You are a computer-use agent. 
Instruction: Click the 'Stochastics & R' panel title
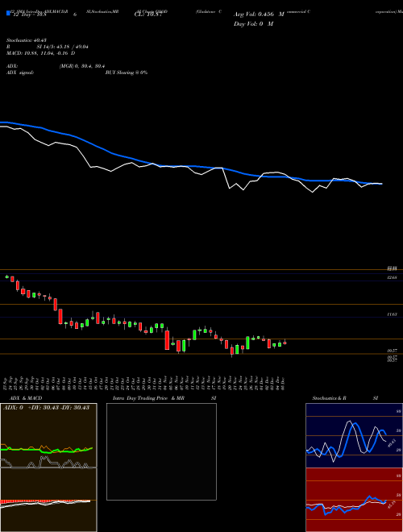click(329, 398)
